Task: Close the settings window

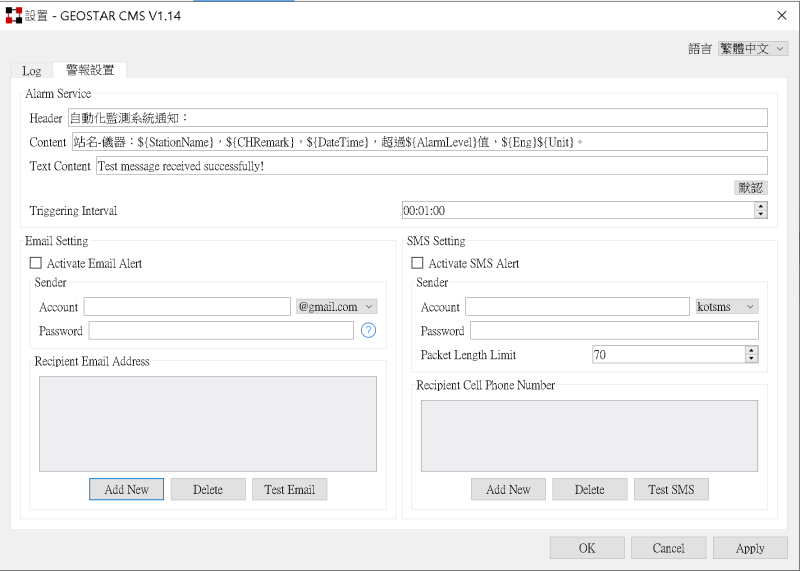Action: coord(781,15)
